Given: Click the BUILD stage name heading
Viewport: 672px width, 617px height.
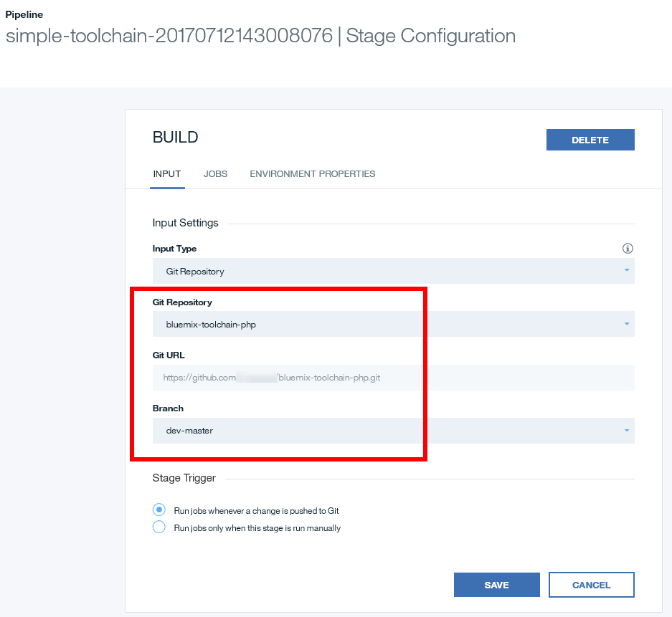Looking at the screenshot, I should click(x=175, y=138).
